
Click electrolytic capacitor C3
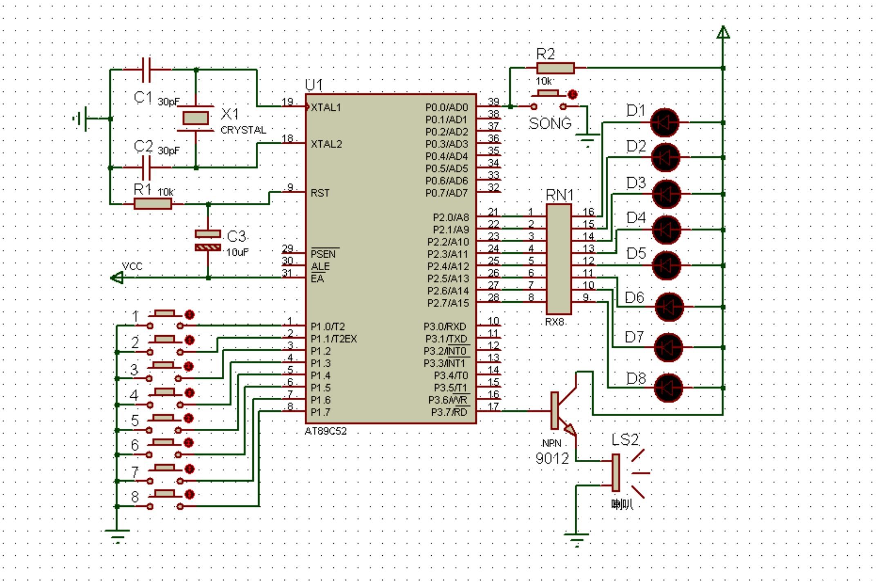[208, 240]
